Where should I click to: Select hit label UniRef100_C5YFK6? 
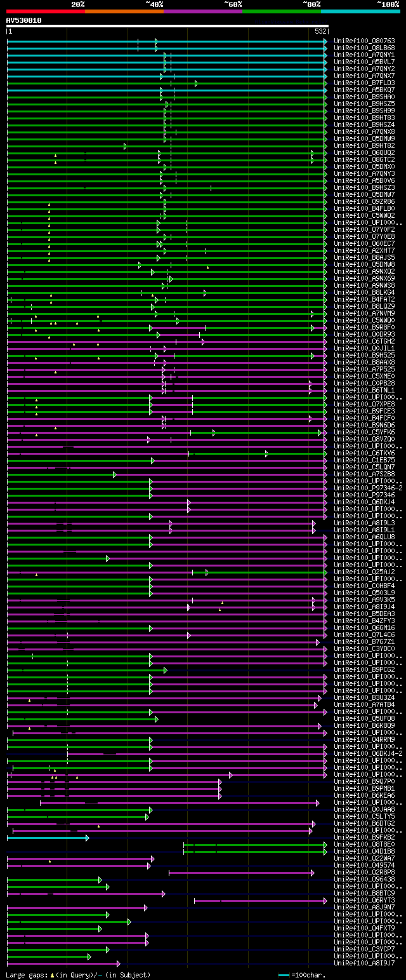pyautogui.click(x=364, y=432)
